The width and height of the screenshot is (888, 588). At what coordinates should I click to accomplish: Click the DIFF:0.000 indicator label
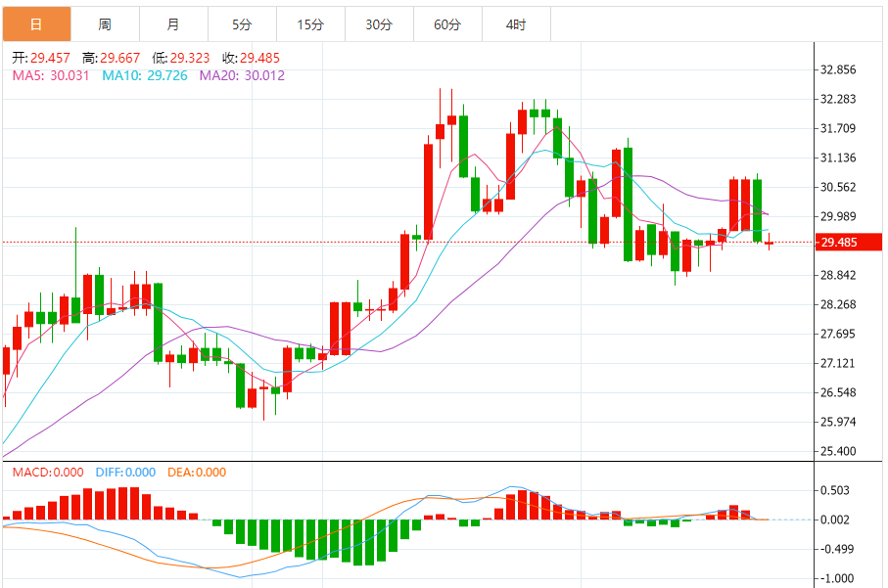(x=125, y=472)
